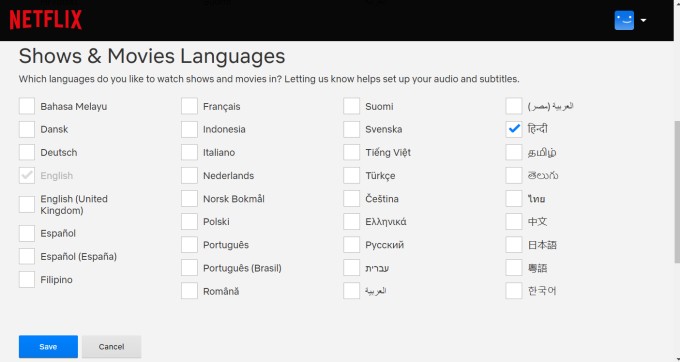Cancel the language changes

(x=111, y=347)
